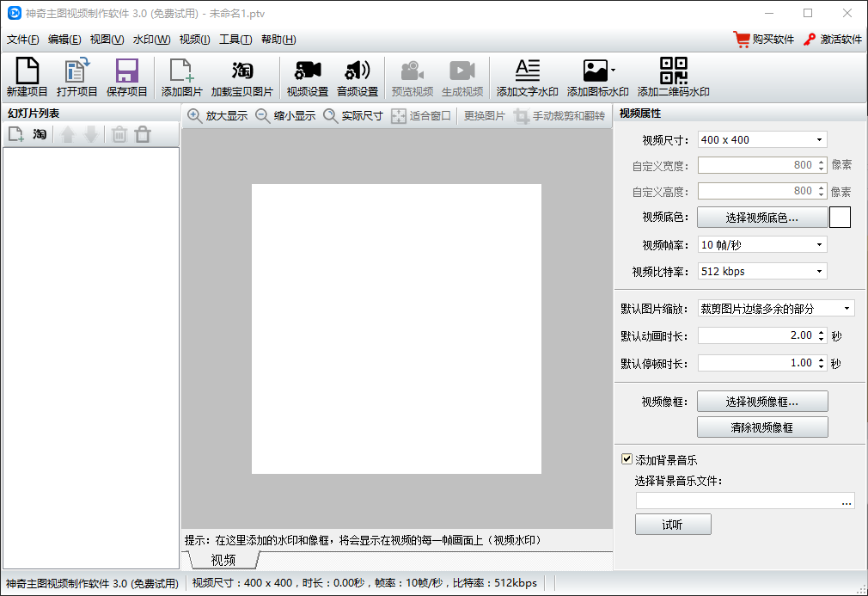Image resolution: width=868 pixels, height=596 pixels.
Task: Click the white 视频底色 color swatch
Action: tap(840, 217)
